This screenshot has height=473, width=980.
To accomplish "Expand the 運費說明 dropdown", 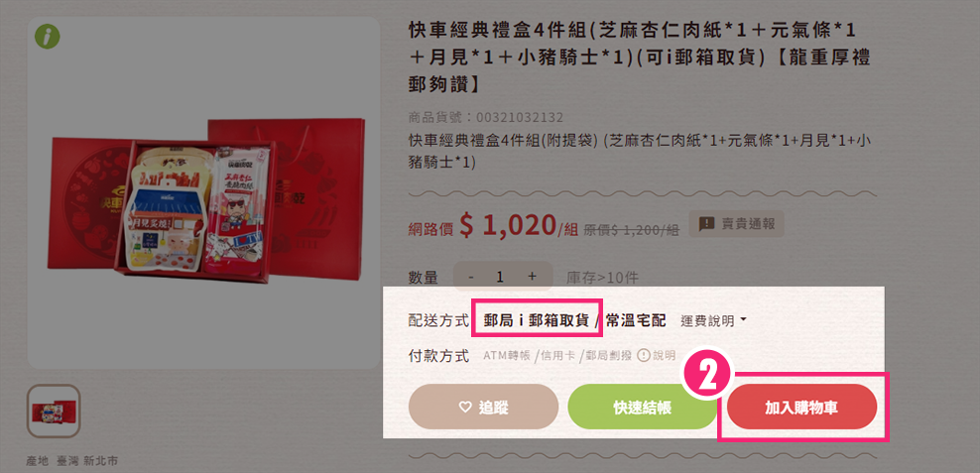I will click(x=713, y=321).
